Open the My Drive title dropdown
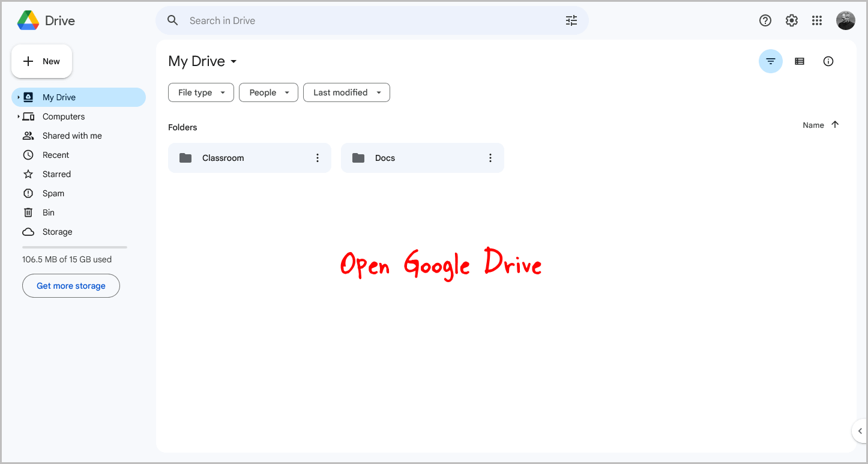This screenshot has height=464, width=868. coord(203,61)
